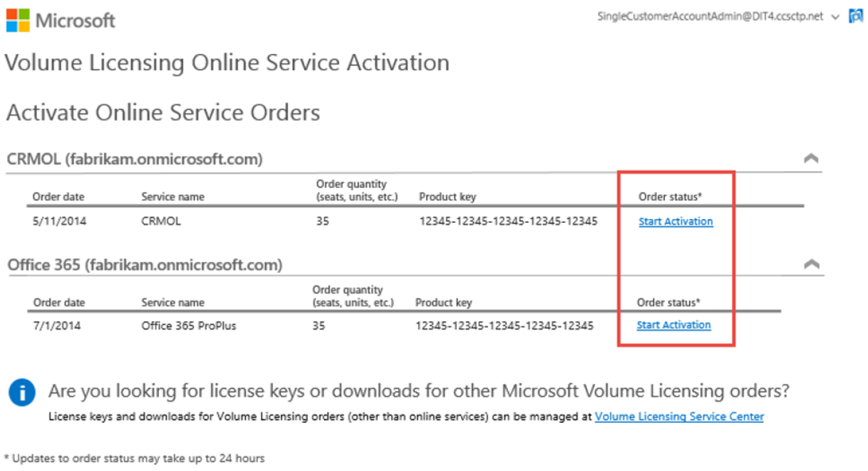The image size is (868, 471).
Task: Click Order status header in Office 365 table
Action: coord(669,302)
